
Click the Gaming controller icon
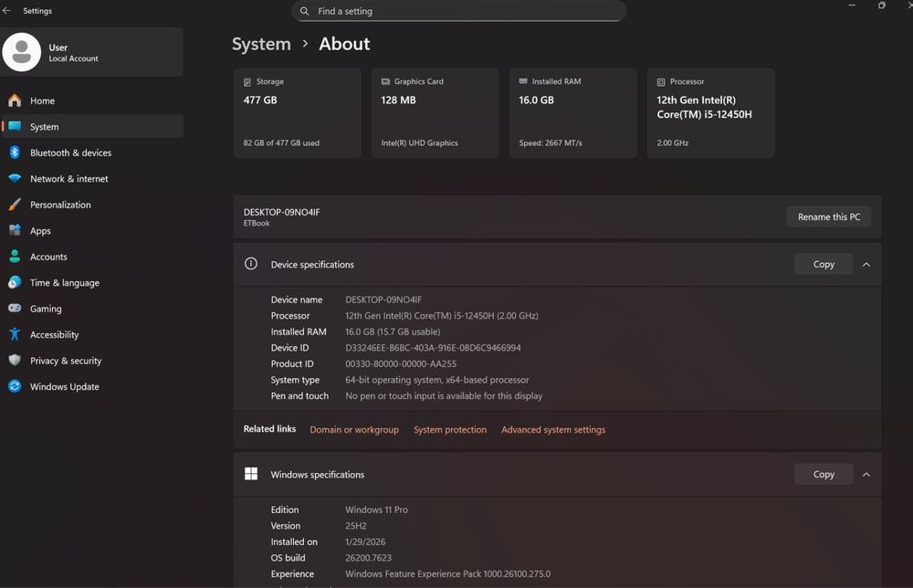tap(15, 308)
